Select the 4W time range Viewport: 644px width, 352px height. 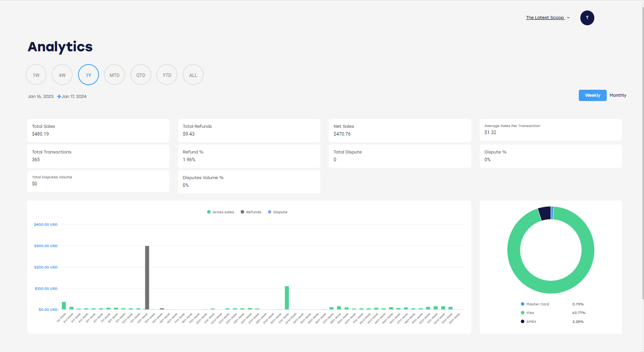pyautogui.click(x=62, y=75)
